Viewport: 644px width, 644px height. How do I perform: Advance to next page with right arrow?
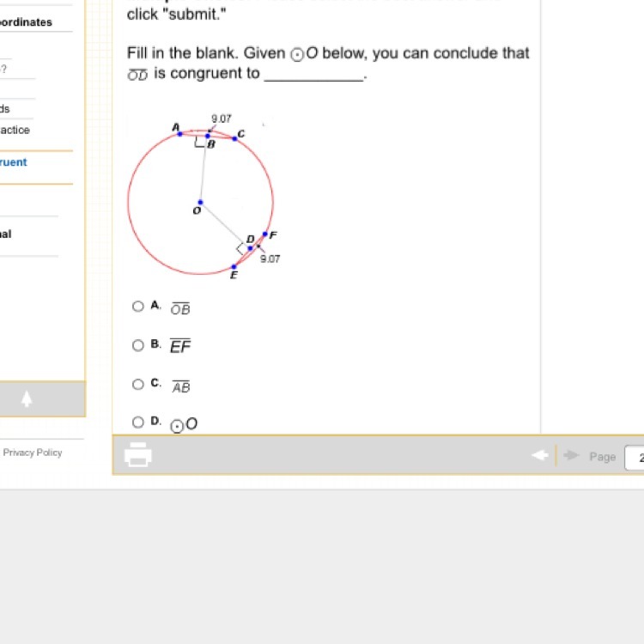pos(571,455)
